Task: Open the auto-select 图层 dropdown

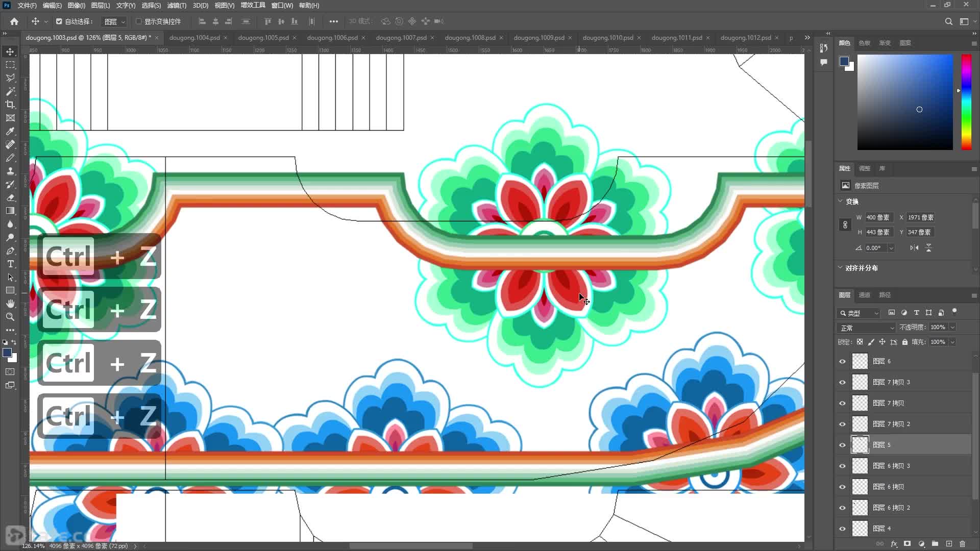Action: point(113,21)
